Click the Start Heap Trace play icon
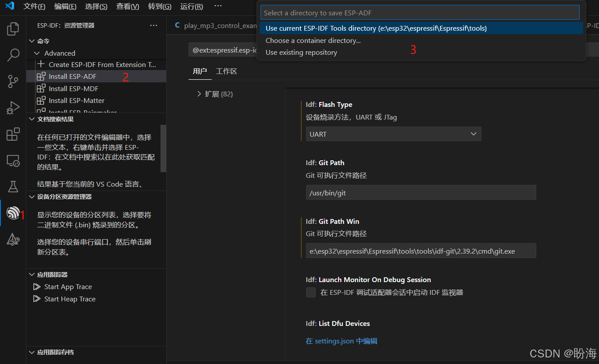The image size is (599, 364). tap(37, 299)
